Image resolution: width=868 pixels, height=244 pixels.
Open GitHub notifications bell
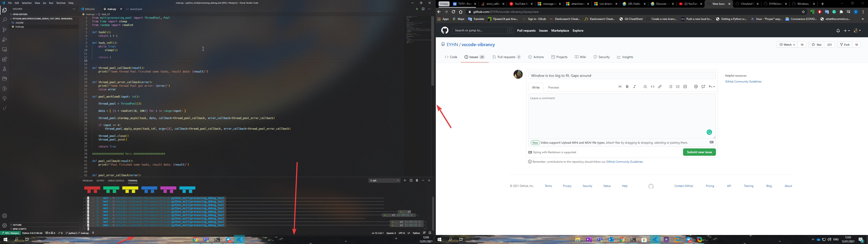point(838,30)
